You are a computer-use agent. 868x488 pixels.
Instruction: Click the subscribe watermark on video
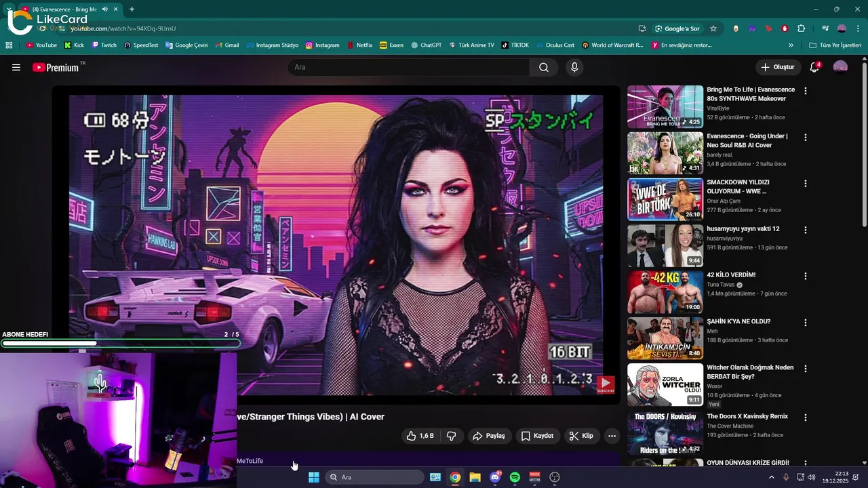pyautogui.click(x=606, y=385)
